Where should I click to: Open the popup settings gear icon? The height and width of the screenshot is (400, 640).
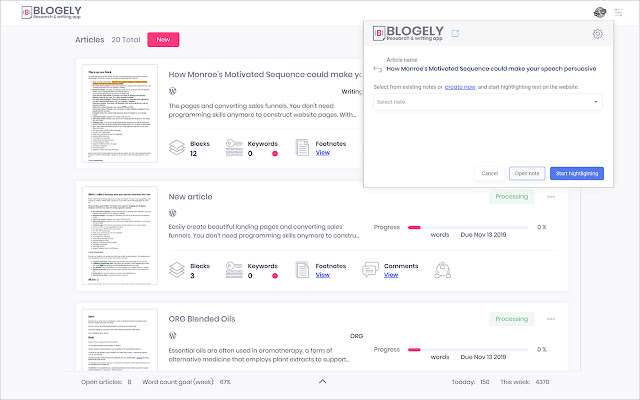coord(598,34)
